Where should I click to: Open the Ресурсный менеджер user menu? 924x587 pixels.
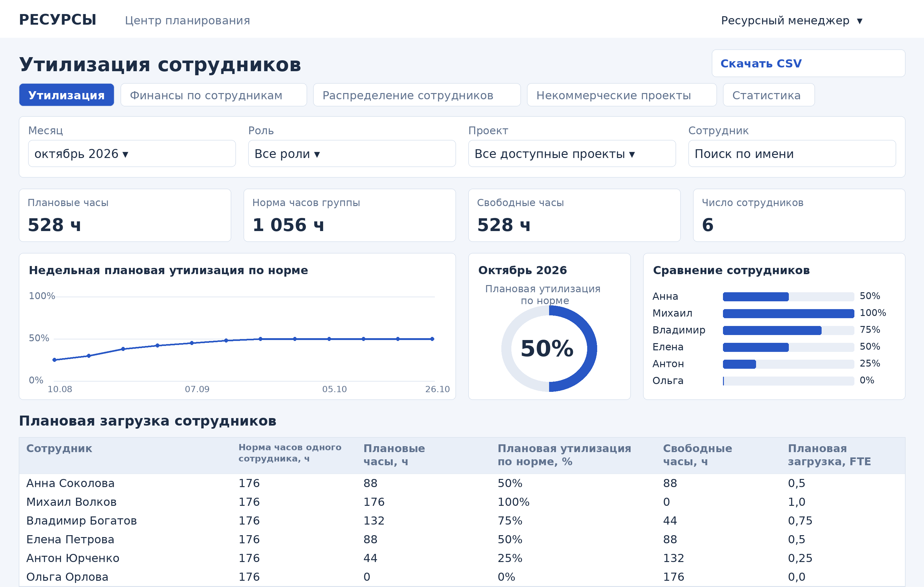click(792, 20)
